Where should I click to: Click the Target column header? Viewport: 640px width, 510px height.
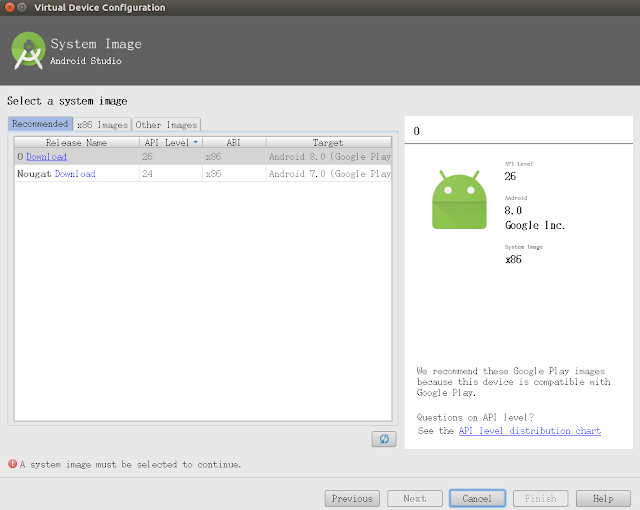click(x=329, y=142)
